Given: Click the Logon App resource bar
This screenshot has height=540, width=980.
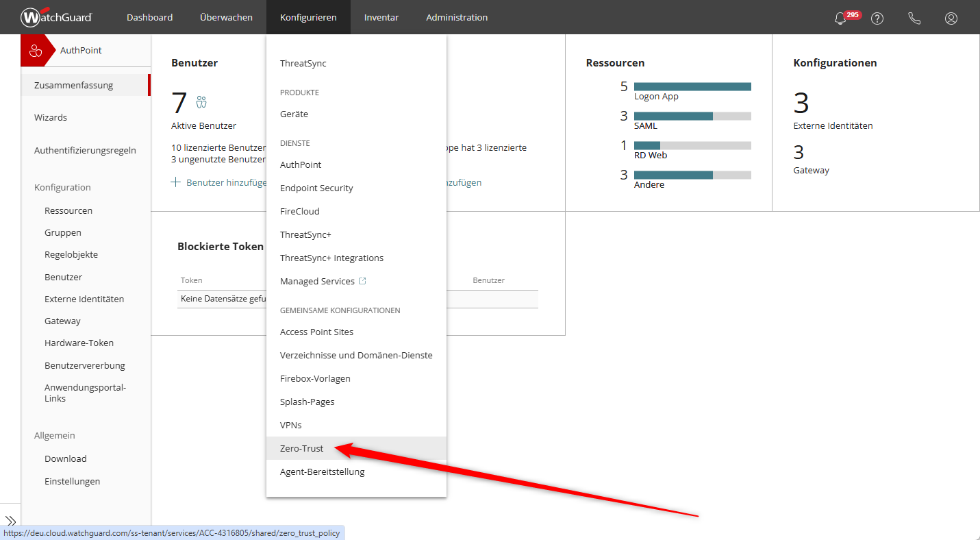Looking at the screenshot, I should click(692, 86).
